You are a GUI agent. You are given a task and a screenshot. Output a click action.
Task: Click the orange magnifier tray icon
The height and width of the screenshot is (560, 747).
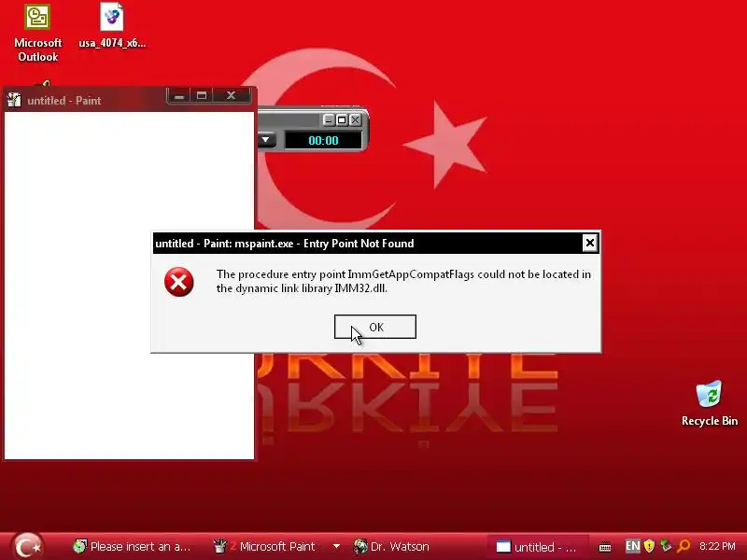click(684, 546)
